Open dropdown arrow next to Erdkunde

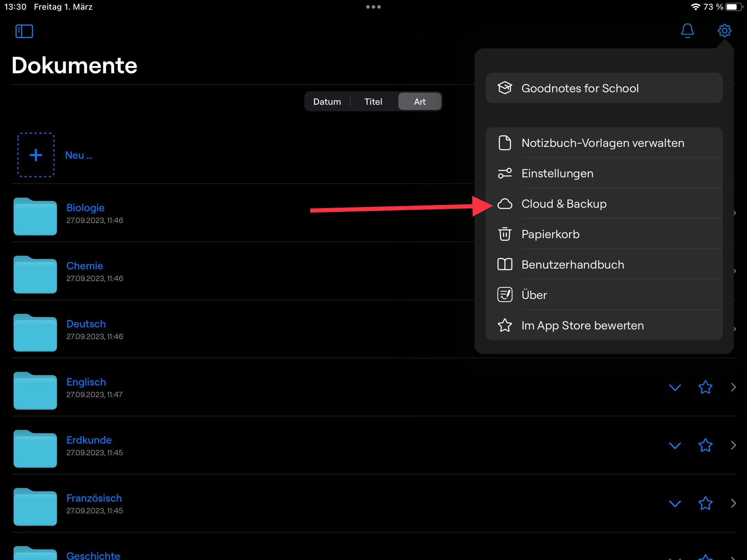point(675,445)
